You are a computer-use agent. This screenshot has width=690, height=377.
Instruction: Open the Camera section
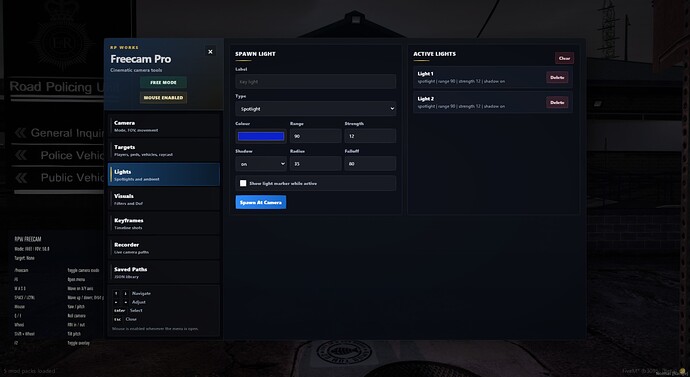click(164, 126)
